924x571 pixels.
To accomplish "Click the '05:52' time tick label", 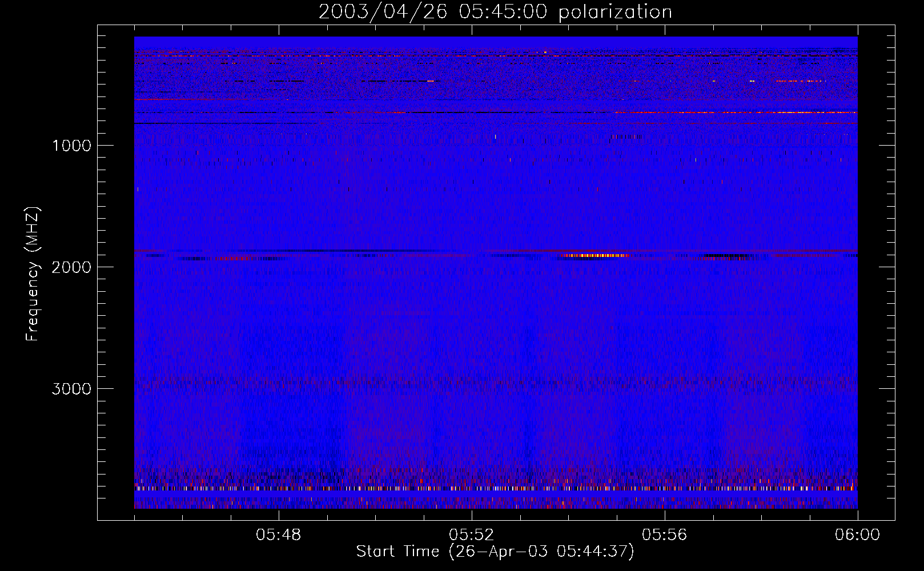I will tap(471, 535).
